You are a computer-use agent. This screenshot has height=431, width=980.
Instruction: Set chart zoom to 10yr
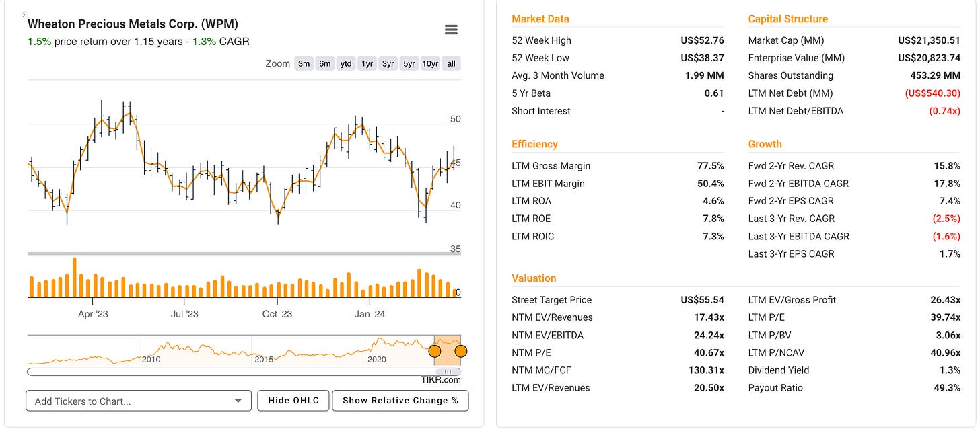point(430,64)
